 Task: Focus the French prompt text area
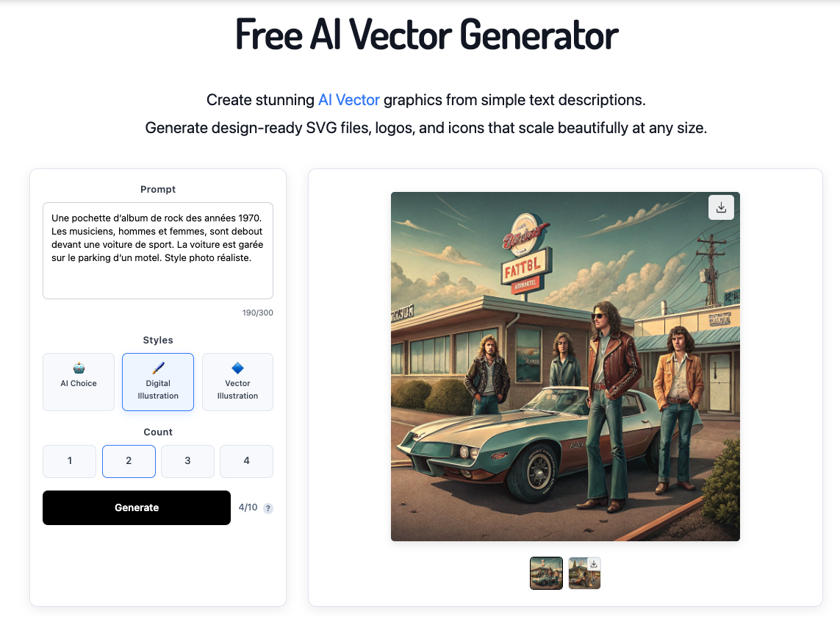pos(158,251)
